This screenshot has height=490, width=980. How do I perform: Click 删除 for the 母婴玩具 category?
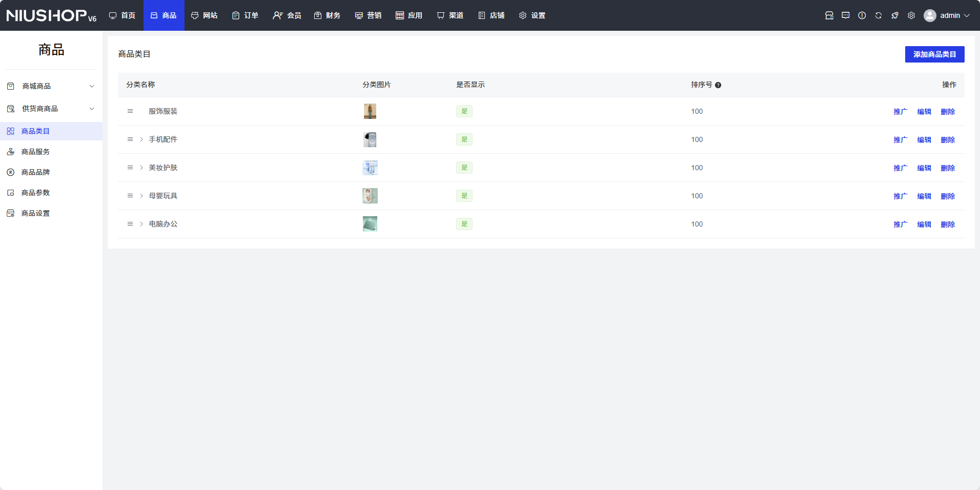pos(947,196)
